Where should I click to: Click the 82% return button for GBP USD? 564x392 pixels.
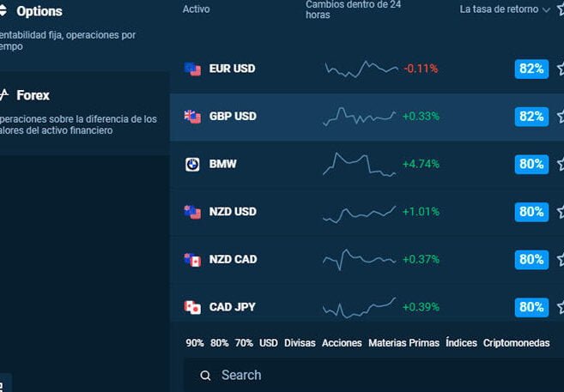(531, 117)
